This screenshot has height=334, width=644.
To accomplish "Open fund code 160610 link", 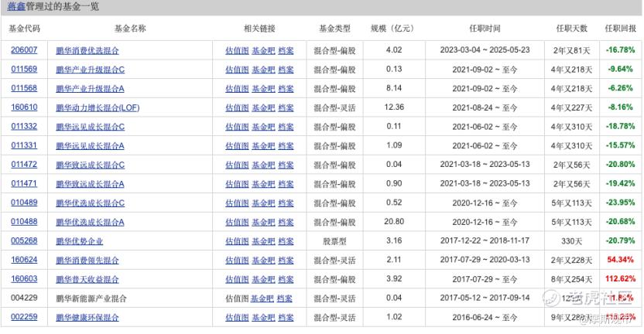I will pos(24,107).
